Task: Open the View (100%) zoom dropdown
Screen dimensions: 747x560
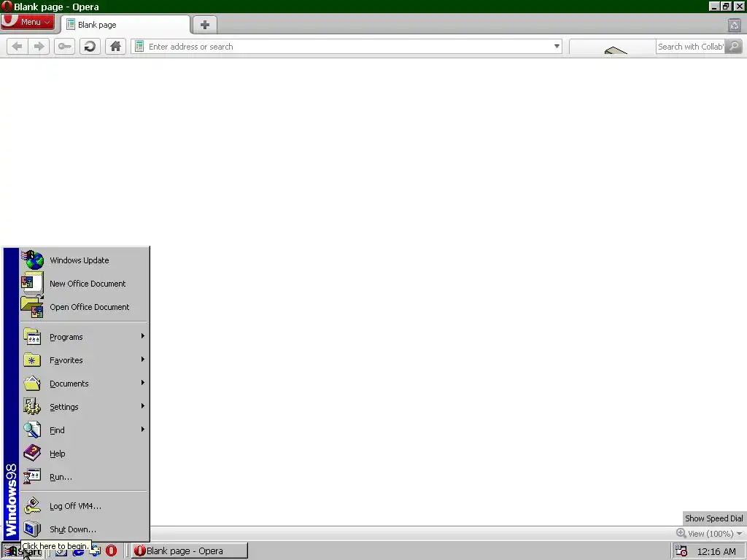Action: (x=710, y=533)
